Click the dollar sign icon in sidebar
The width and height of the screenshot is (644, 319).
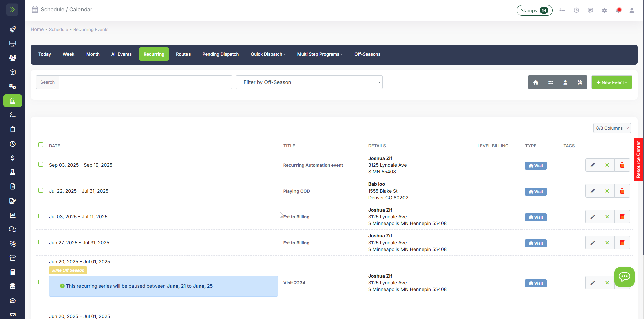tap(13, 158)
